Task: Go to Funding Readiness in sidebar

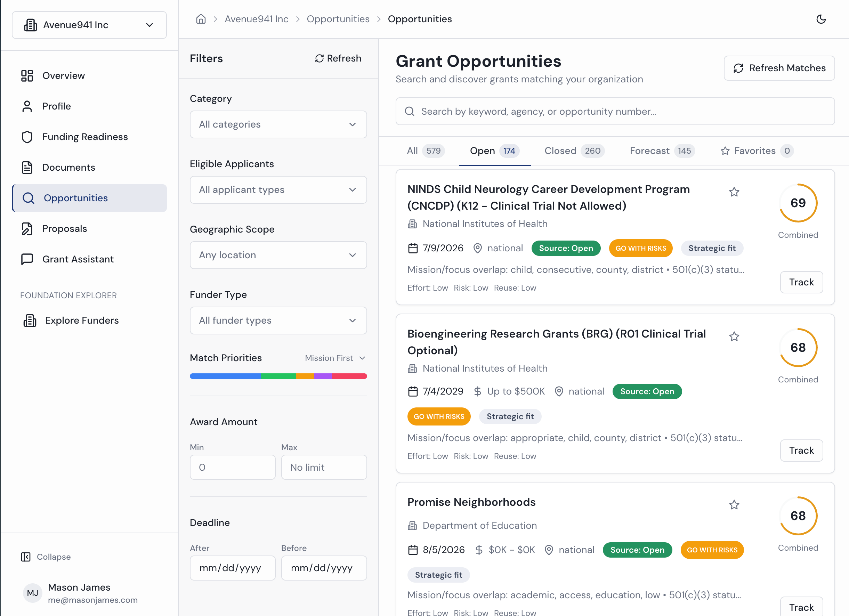Action: (x=89, y=137)
